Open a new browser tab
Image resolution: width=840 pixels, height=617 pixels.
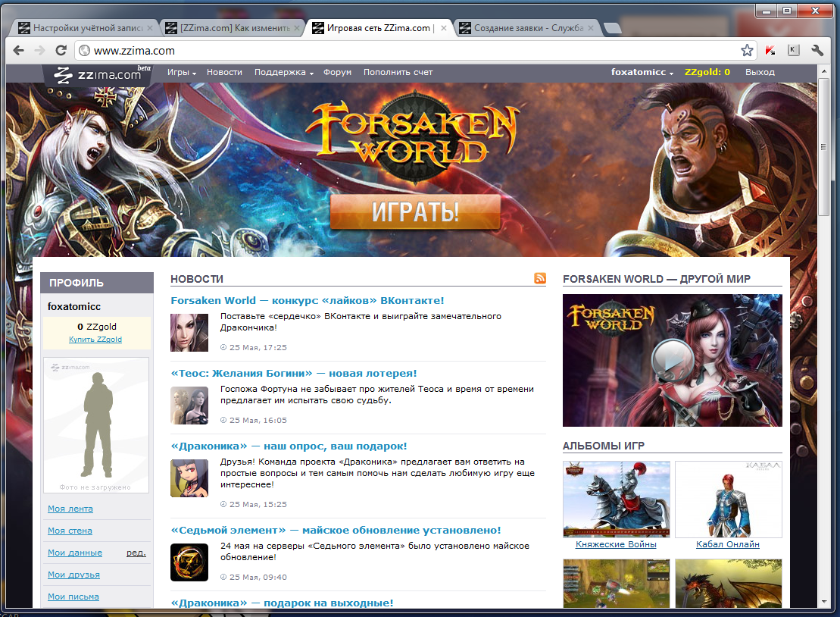click(612, 28)
